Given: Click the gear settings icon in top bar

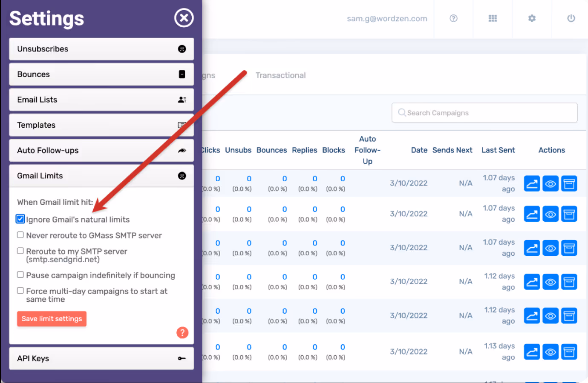Looking at the screenshot, I should click(x=532, y=18).
